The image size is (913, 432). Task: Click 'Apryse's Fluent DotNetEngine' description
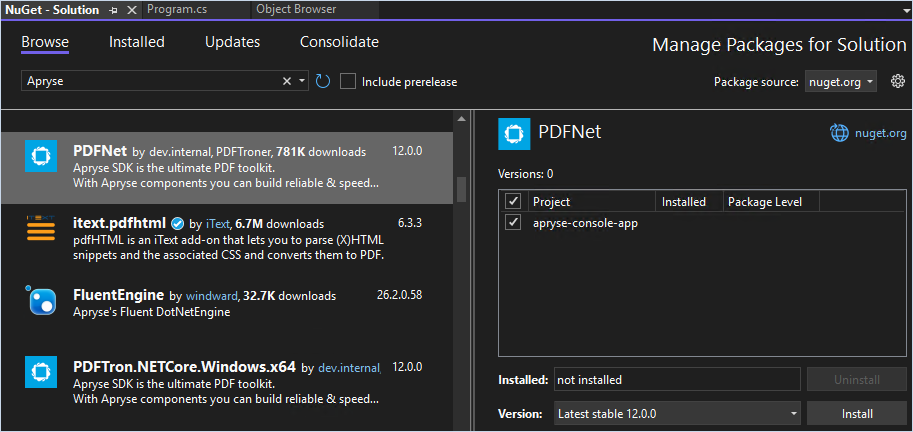click(x=152, y=312)
